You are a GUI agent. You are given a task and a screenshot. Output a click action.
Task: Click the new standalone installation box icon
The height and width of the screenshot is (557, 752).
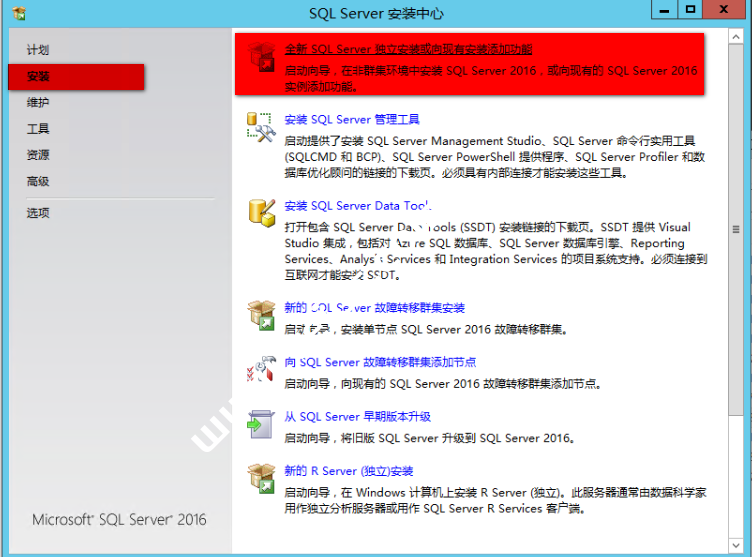(262, 59)
